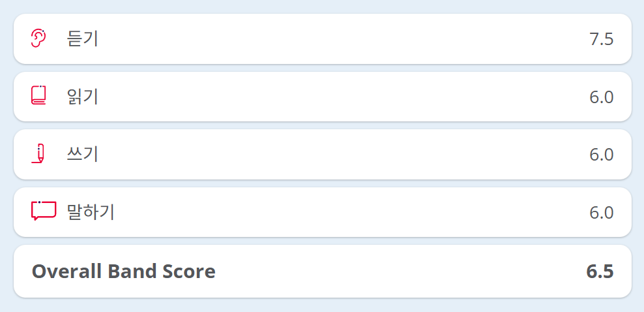Open the 듣기 score card row
The width and height of the screenshot is (644, 312).
click(326, 39)
